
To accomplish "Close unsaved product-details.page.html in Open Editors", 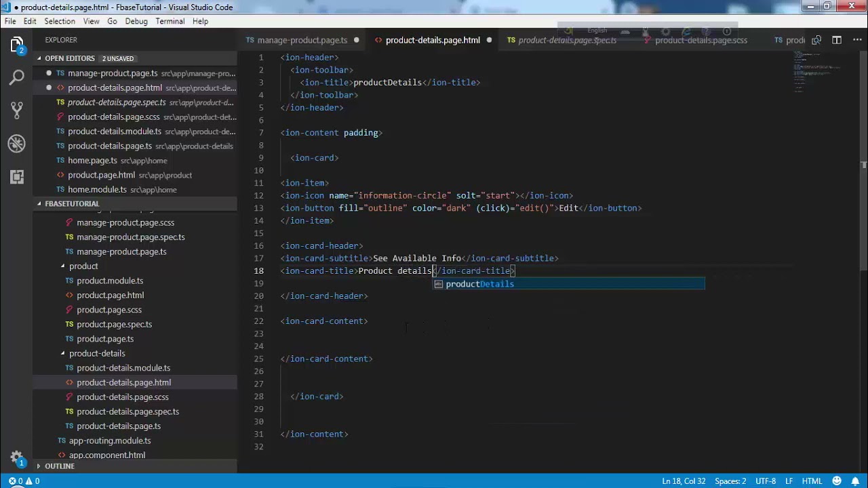I will point(49,87).
